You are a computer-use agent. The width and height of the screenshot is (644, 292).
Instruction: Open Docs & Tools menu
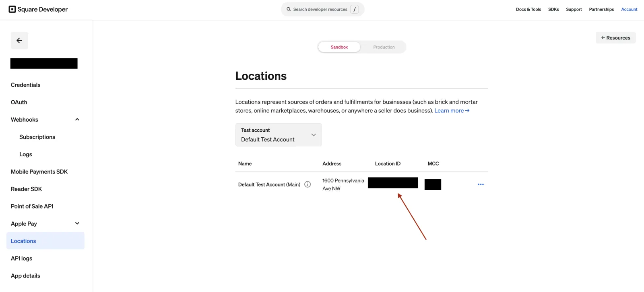[528, 9]
